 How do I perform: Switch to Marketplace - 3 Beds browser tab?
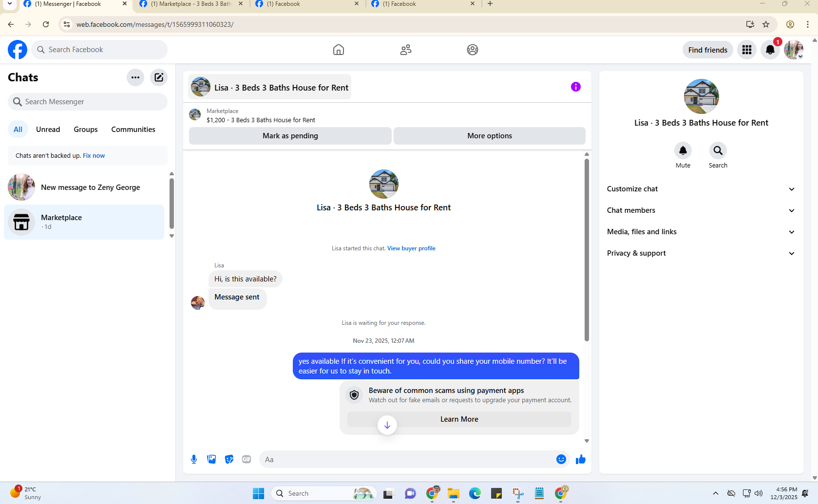point(191,4)
